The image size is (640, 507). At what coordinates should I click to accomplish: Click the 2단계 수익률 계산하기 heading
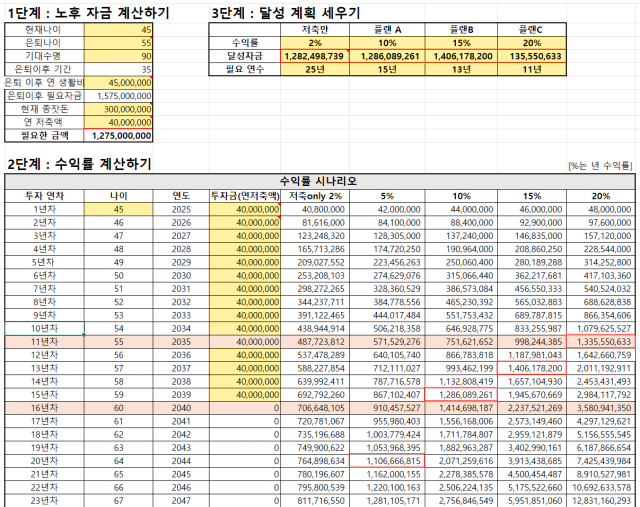pos(80,164)
